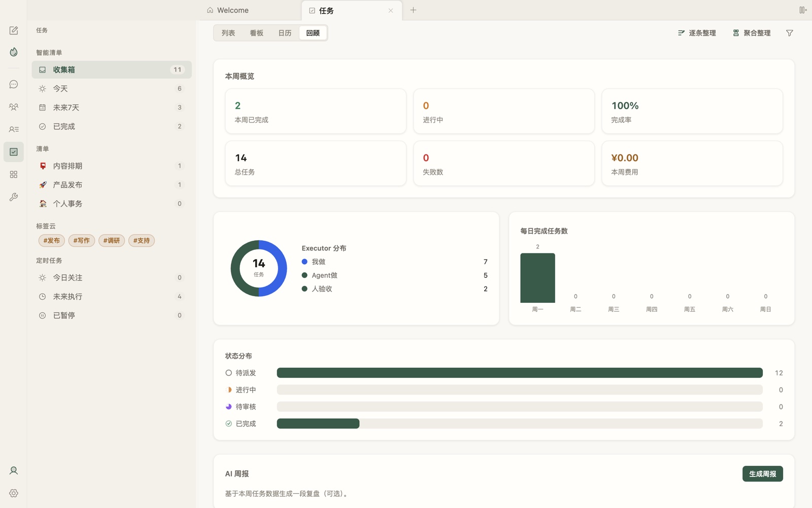
Task: Toggle the right sidebar panel icon
Action: [x=803, y=10]
